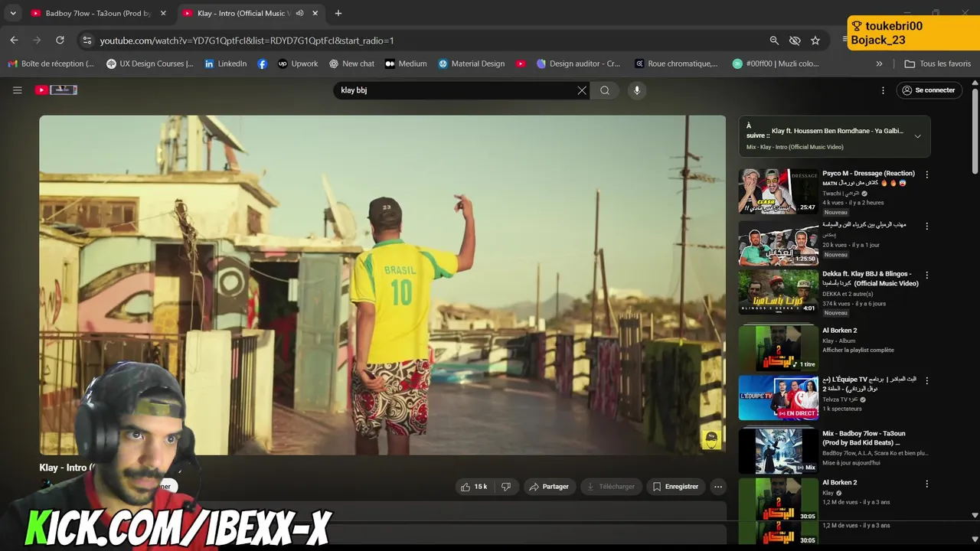The image size is (980, 551).
Task: Open the Roue chromatique bookmark
Action: click(x=676, y=64)
